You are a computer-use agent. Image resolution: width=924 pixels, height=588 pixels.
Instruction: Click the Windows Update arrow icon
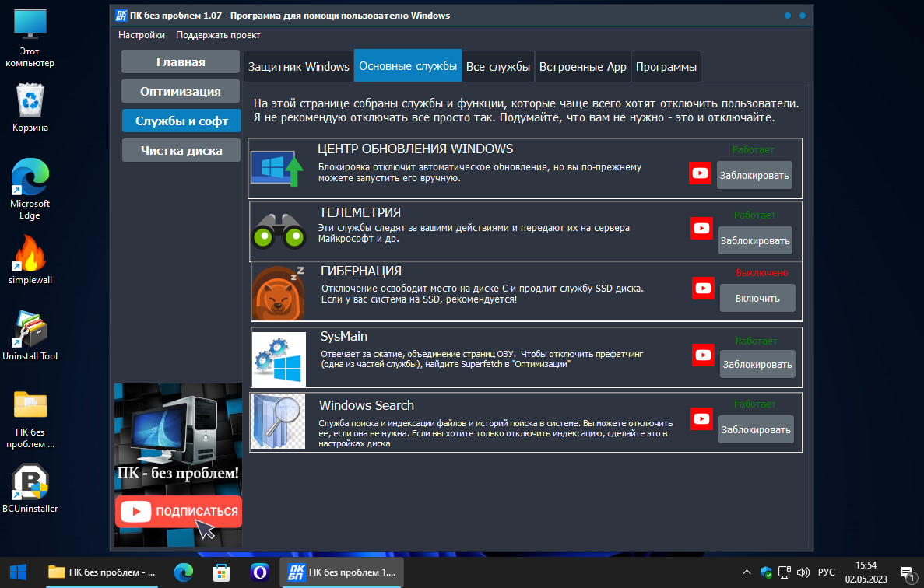[278, 168]
